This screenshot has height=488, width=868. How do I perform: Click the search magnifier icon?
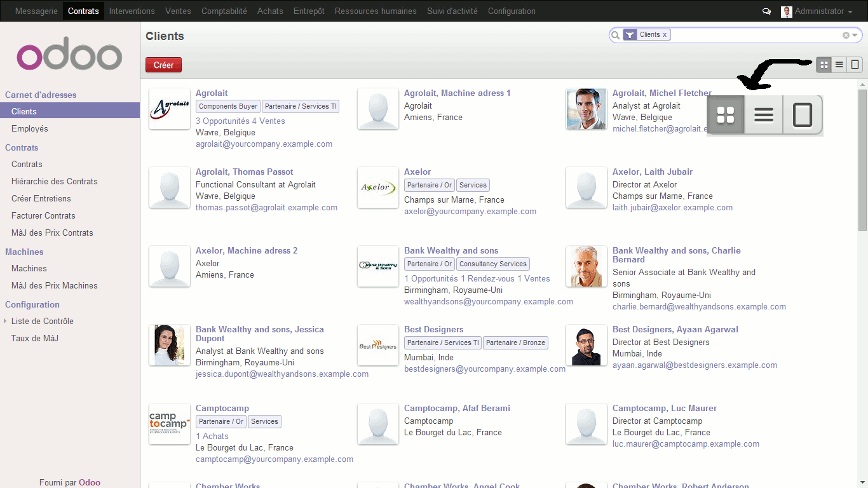(x=615, y=36)
